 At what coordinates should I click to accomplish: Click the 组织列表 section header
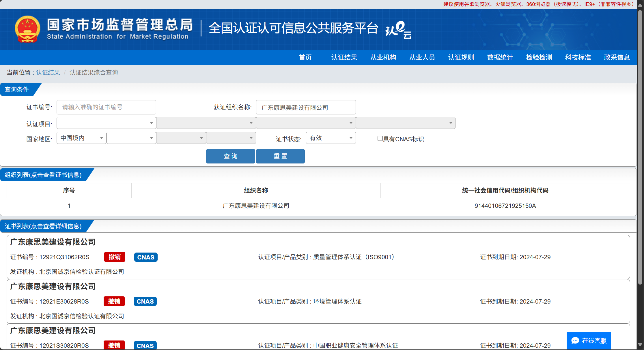pos(43,175)
